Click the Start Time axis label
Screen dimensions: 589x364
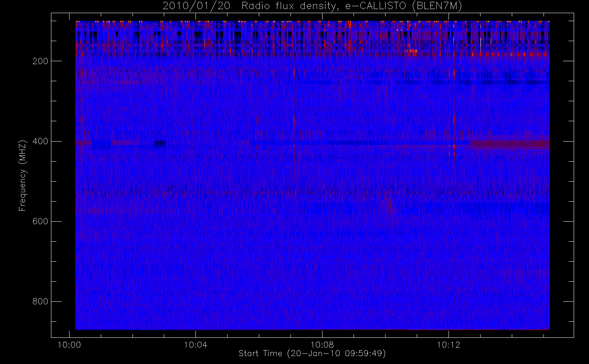coord(312,353)
